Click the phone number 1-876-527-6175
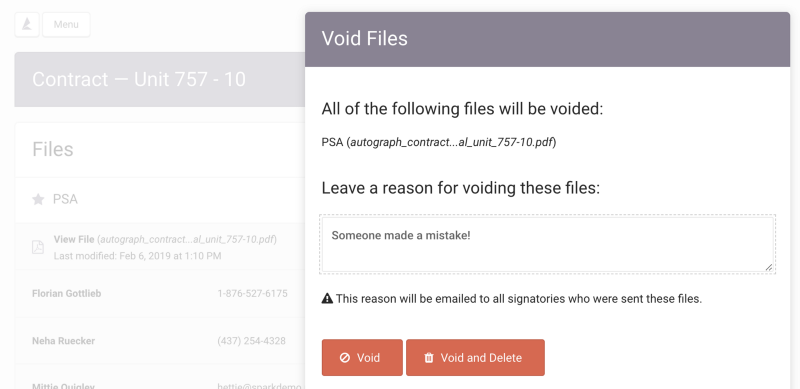 (253, 294)
